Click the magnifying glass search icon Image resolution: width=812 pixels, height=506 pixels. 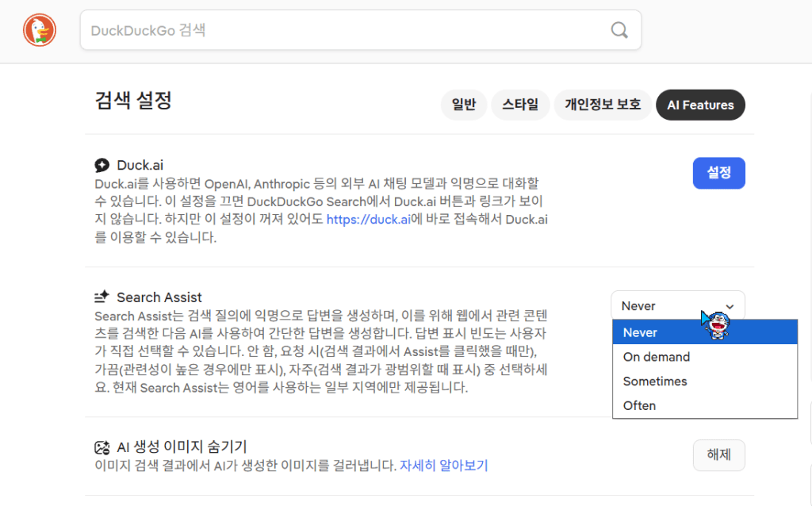(619, 30)
